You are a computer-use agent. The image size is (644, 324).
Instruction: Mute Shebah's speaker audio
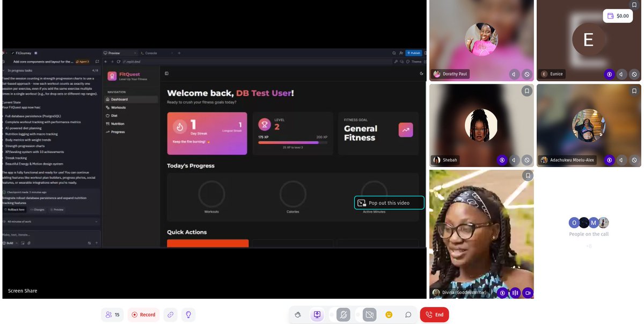(514, 160)
